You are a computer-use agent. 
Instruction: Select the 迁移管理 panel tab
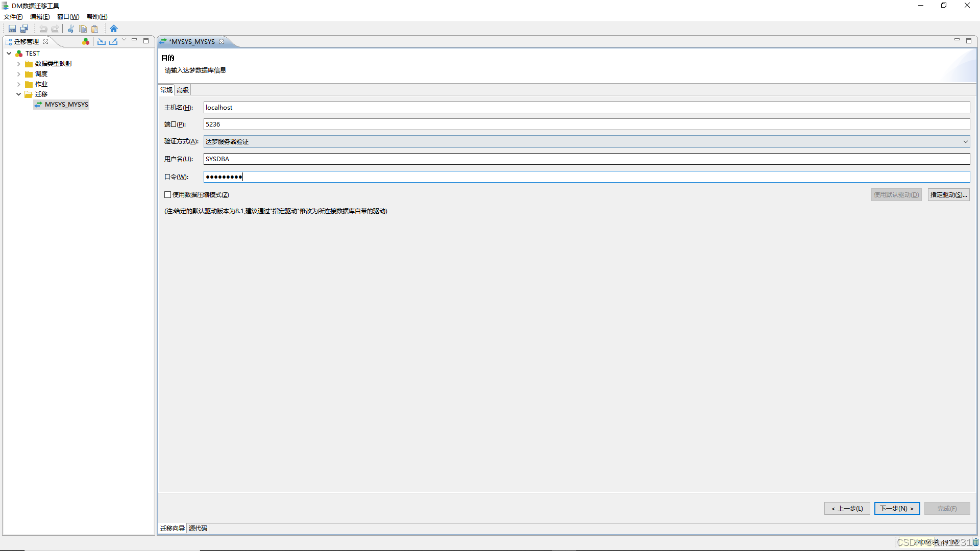coord(27,42)
